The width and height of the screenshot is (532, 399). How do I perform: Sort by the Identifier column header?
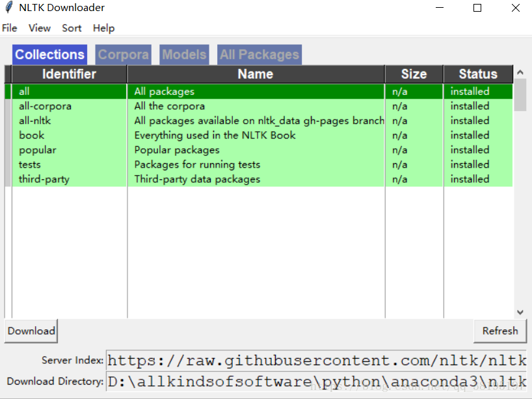(69, 74)
